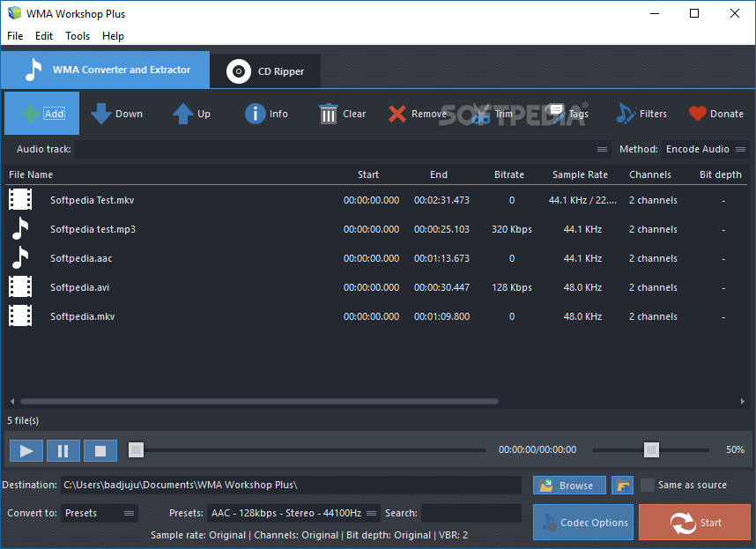Move the selected file Up

point(191,114)
